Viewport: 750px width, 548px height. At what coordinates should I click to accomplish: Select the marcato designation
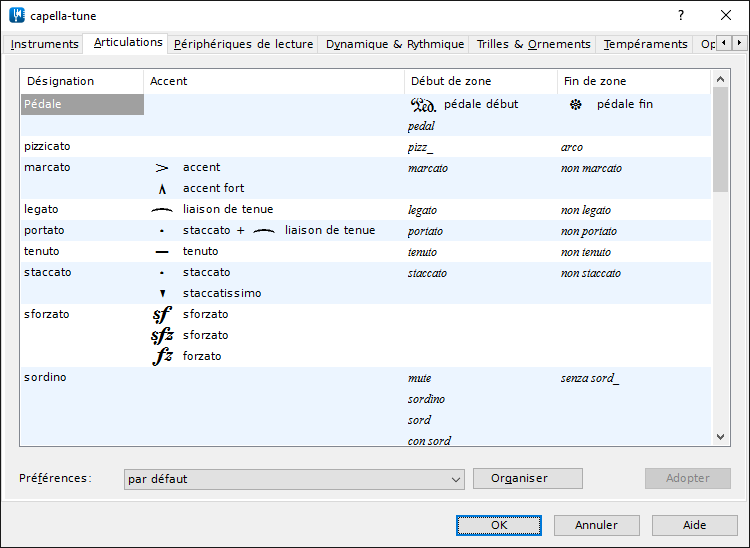click(x=47, y=167)
